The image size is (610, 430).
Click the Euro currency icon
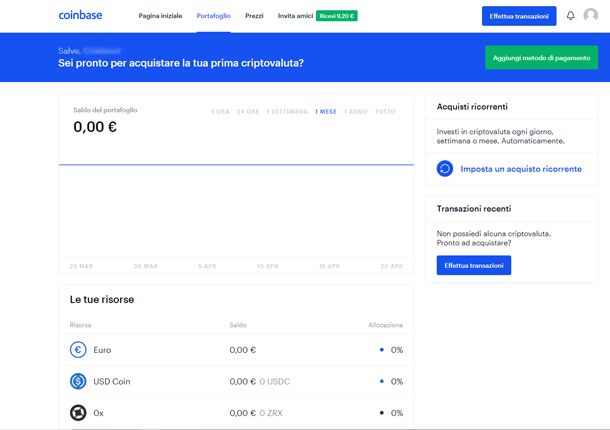[78, 350]
